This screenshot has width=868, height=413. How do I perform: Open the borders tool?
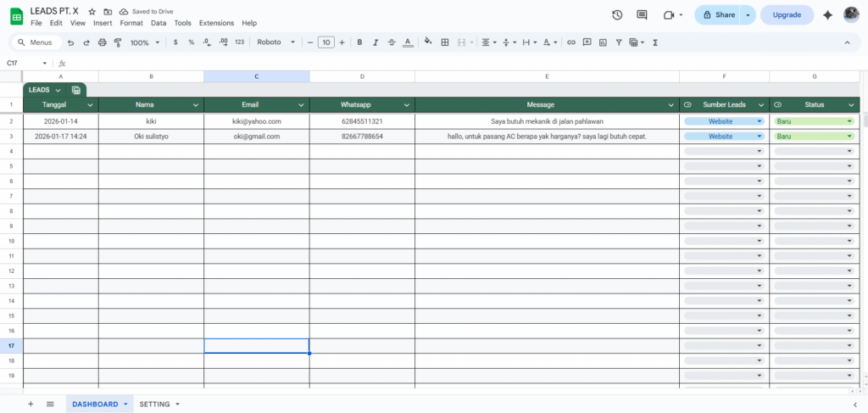(x=445, y=42)
